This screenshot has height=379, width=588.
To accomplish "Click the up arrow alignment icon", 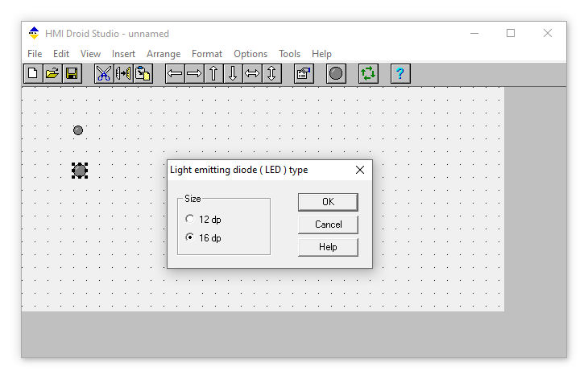I will [213, 73].
